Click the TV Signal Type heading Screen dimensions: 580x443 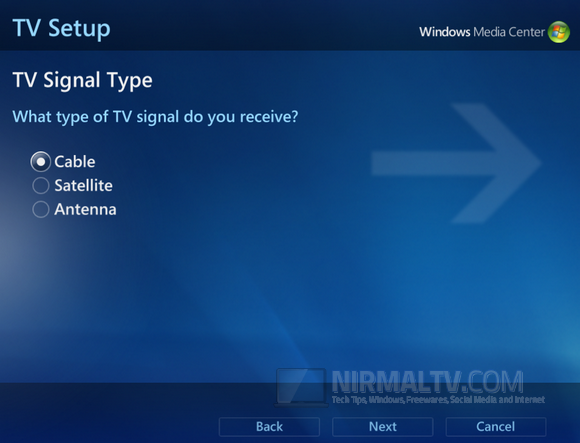coord(82,80)
